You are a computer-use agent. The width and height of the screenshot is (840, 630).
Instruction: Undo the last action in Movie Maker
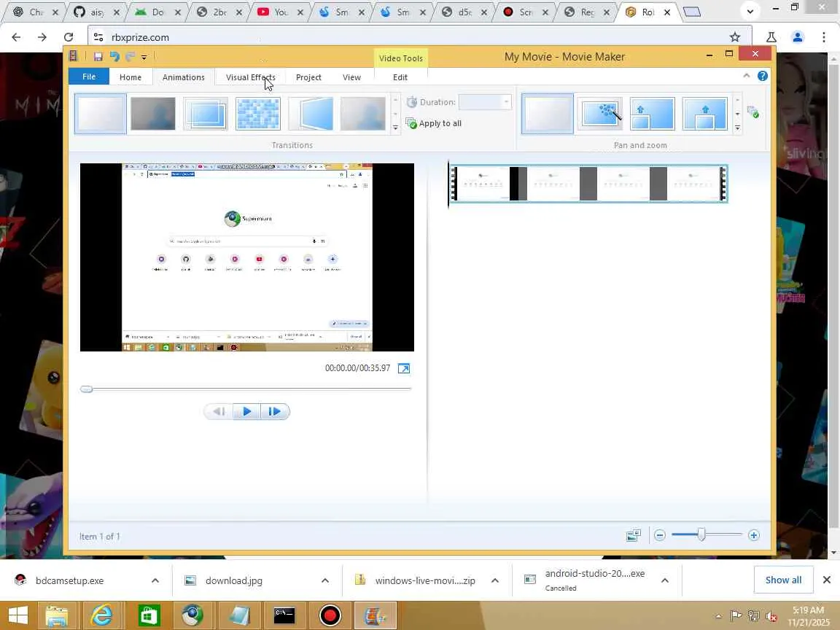click(x=114, y=56)
